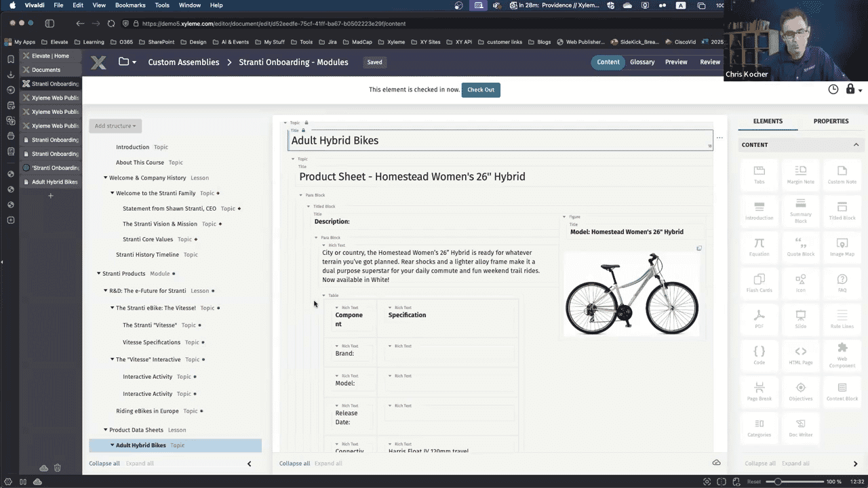
Task: Click the folder icon beside Custom Assemblies
Action: point(123,62)
